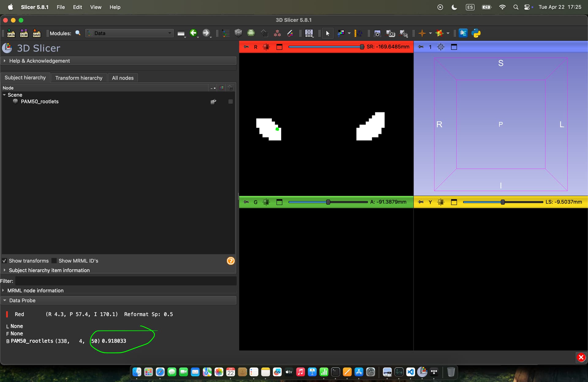Open the View menu
The width and height of the screenshot is (588, 382).
pyautogui.click(x=96, y=7)
